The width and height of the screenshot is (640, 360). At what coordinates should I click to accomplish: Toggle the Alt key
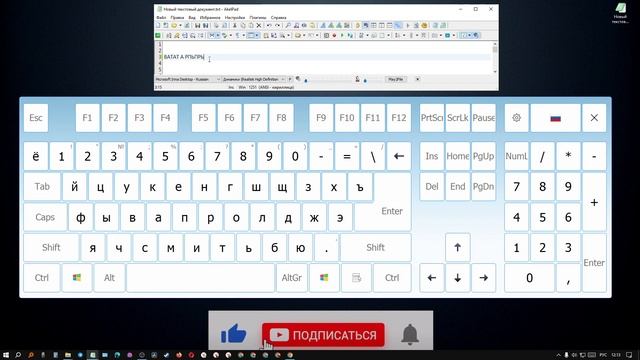pos(109,278)
